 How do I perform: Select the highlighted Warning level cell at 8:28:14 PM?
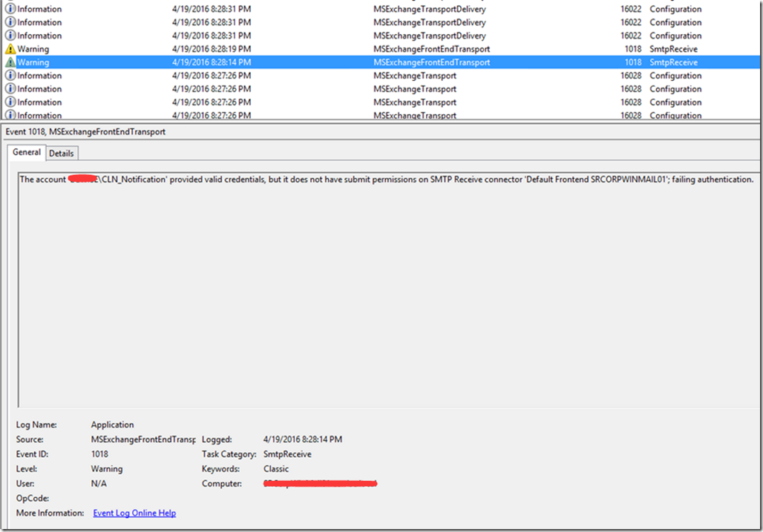33,62
